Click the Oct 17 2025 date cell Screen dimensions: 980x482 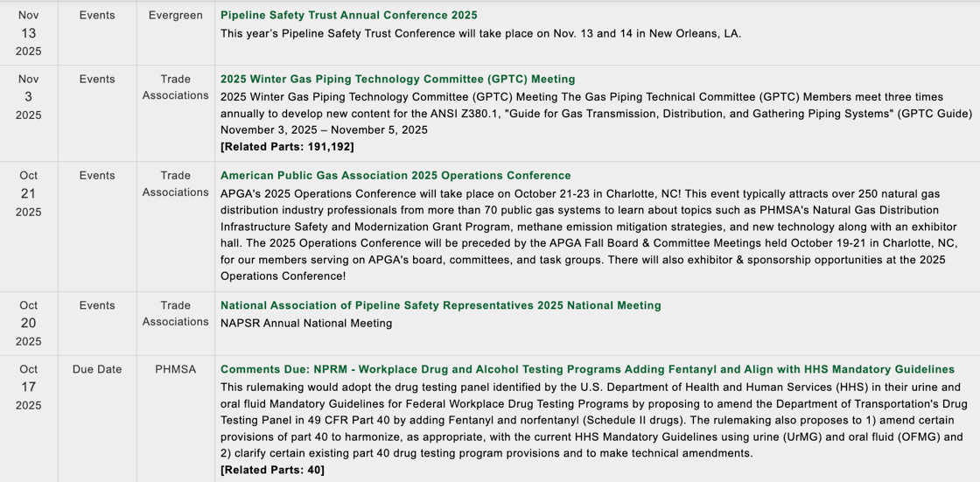click(x=29, y=387)
